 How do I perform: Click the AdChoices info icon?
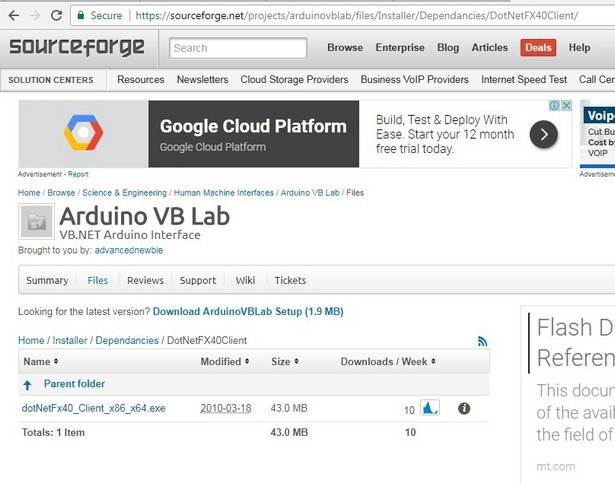554,106
